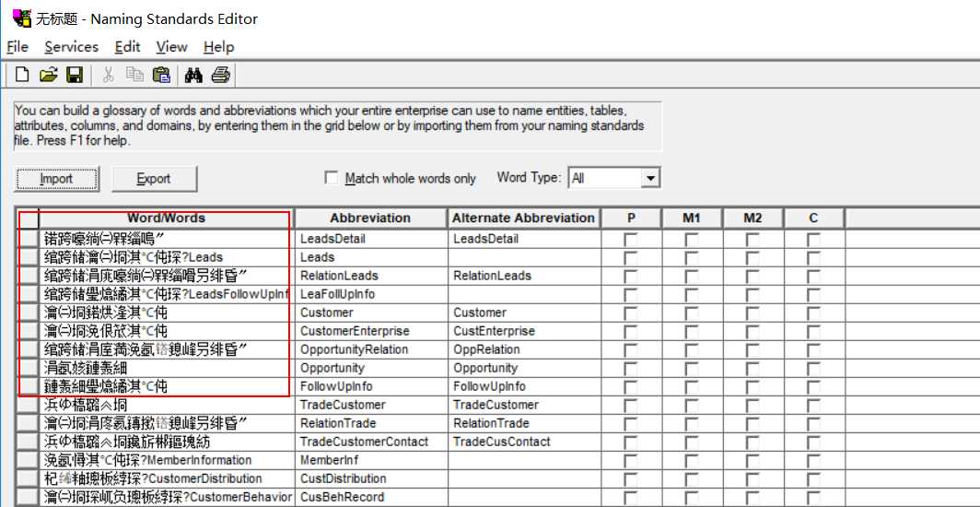Select the CustDistribution abbreviation cell
The width and height of the screenshot is (980, 507).
pyautogui.click(x=370, y=478)
